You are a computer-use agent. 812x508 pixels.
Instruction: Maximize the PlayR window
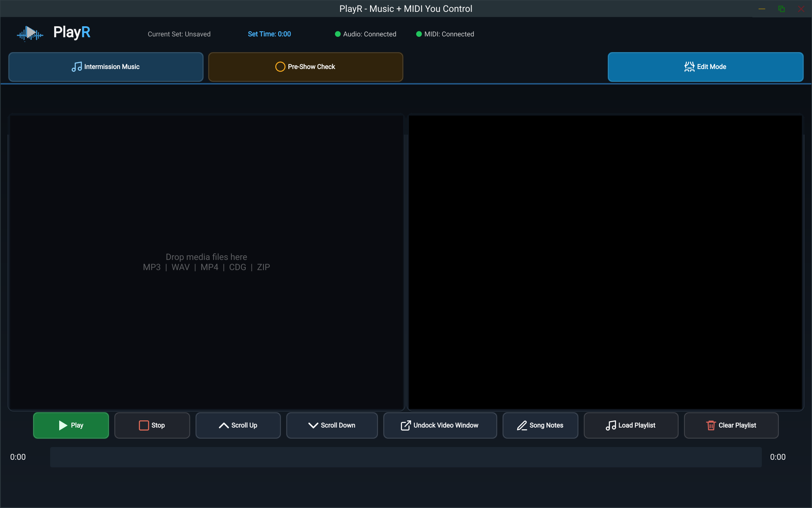click(x=781, y=9)
